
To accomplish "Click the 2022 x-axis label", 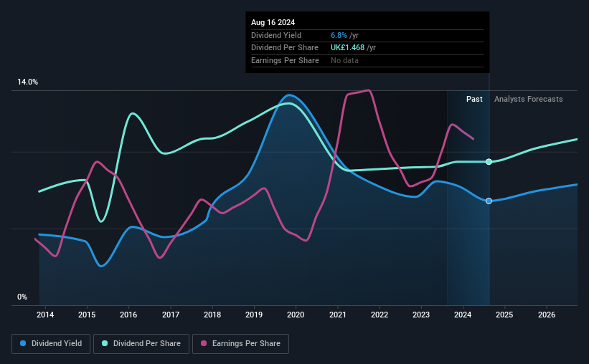I will [380, 315].
